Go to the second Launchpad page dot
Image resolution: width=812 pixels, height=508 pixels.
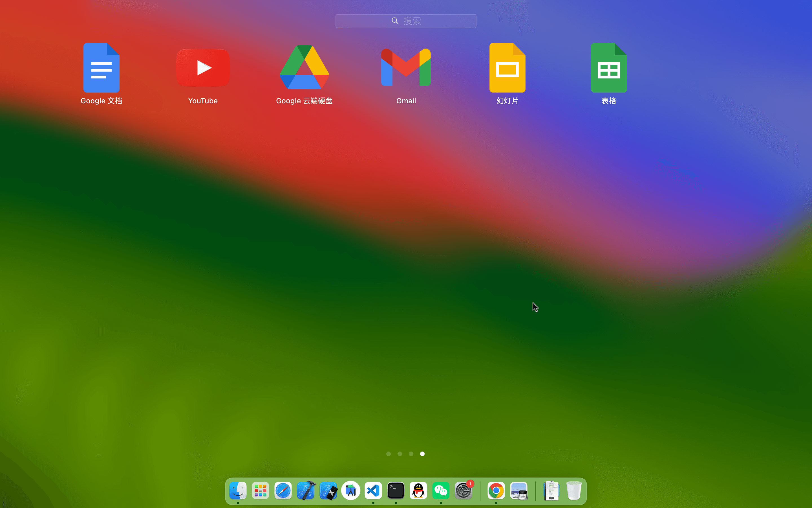[x=400, y=454]
